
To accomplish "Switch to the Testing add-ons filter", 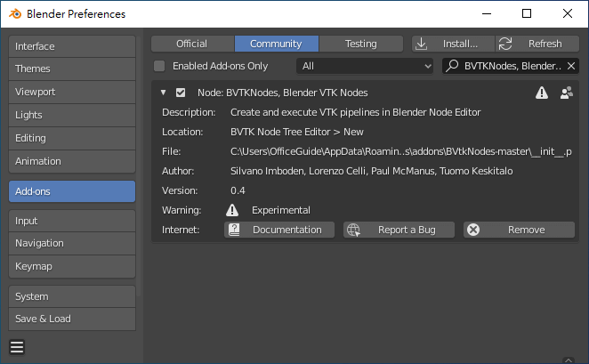I will tap(361, 44).
